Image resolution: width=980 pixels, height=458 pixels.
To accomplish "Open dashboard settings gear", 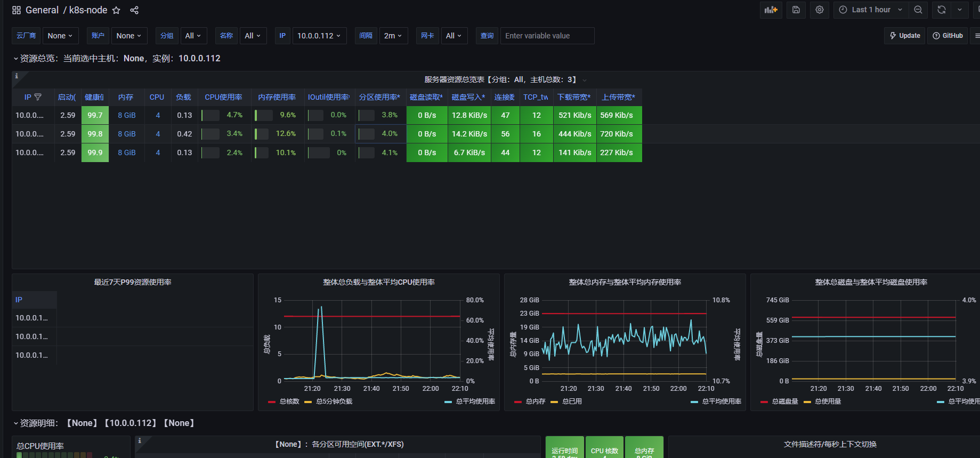I will (x=820, y=10).
